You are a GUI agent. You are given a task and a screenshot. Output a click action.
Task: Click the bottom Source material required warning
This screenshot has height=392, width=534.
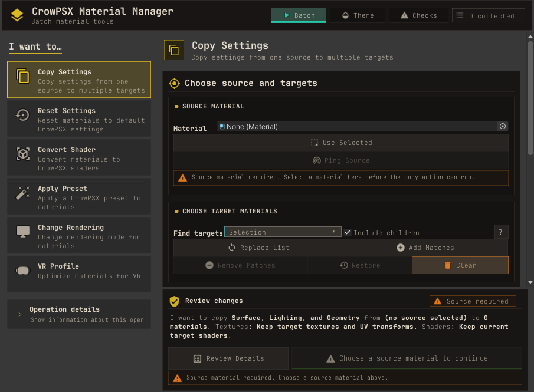pos(345,378)
